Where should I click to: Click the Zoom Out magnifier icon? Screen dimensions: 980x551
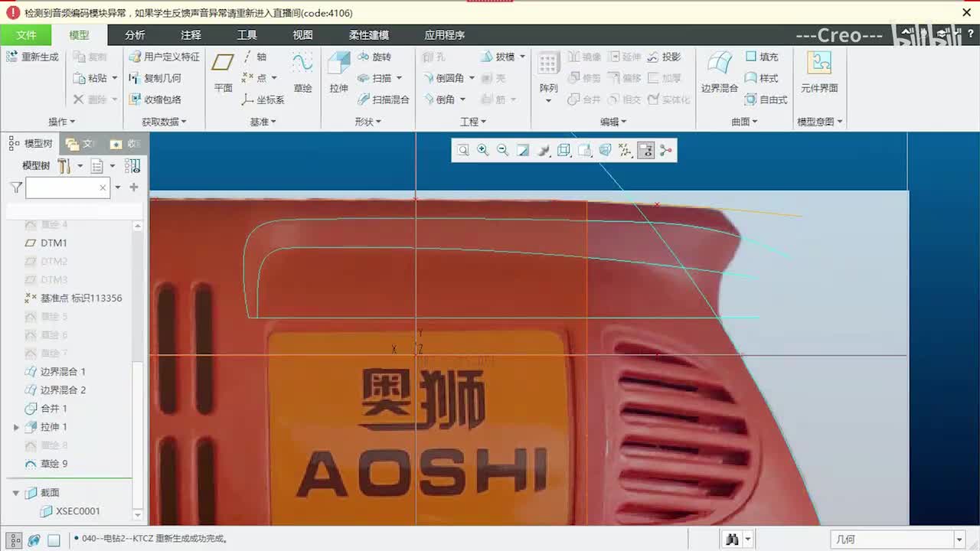pyautogui.click(x=503, y=151)
